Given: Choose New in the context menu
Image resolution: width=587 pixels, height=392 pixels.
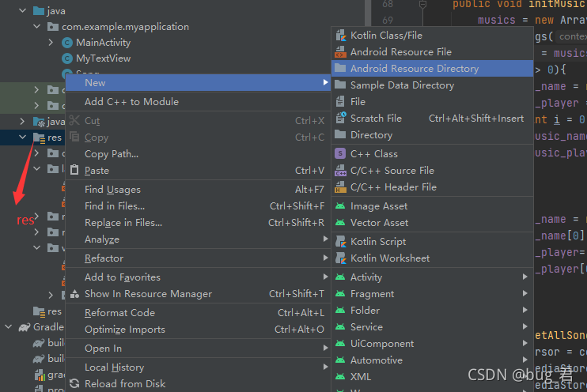Looking at the screenshot, I should point(198,83).
